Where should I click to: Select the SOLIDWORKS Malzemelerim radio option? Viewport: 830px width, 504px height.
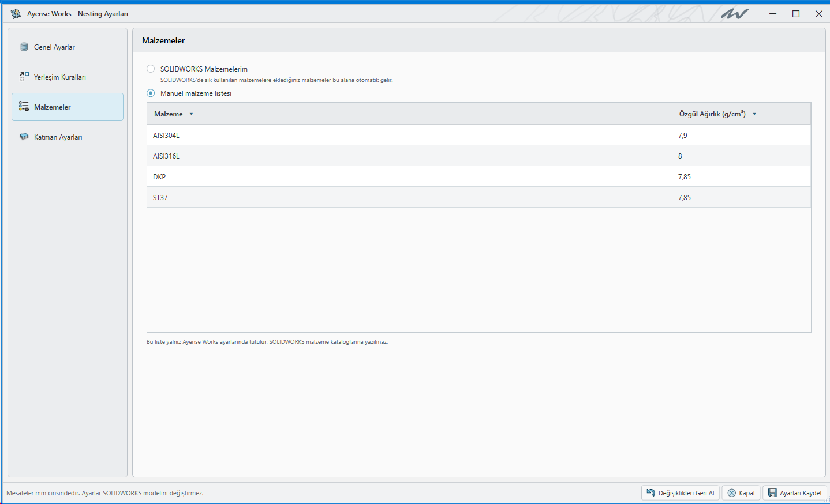[x=151, y=69]
